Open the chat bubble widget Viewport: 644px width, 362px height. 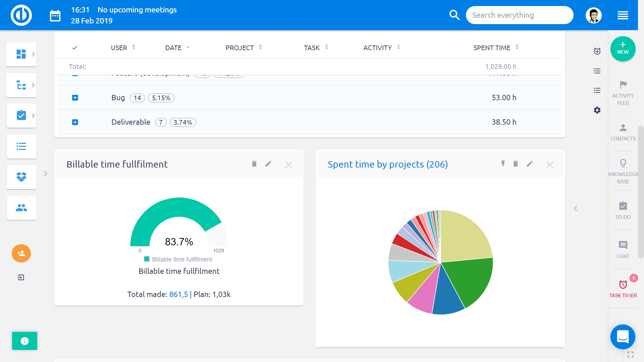(x=623, y=337)
